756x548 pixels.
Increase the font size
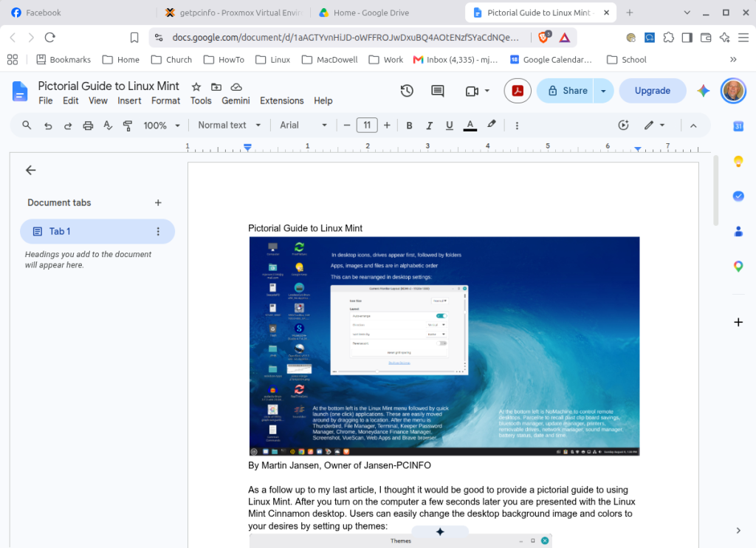(387, 126)
